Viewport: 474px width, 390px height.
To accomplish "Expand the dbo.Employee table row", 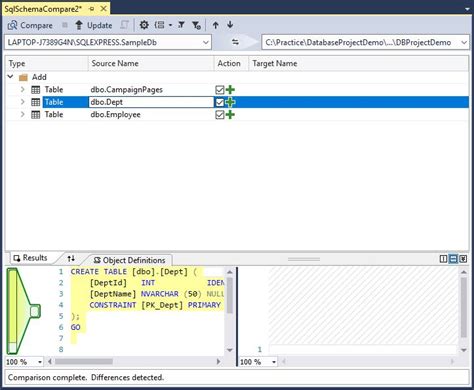I will (22, 114).
